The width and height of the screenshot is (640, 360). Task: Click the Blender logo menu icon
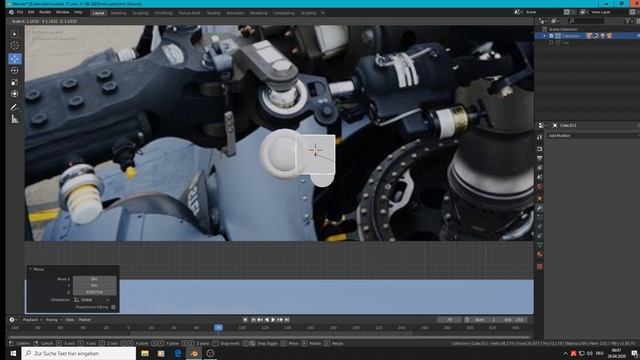pyautogui.click(x=11, y=13)
